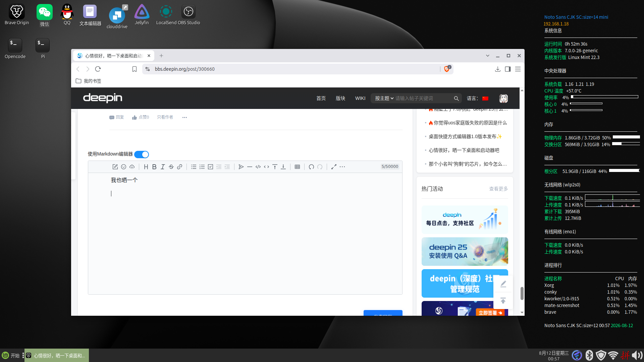Toggle italic formatting in editor
This screenshot has width=644, height=362.
pyautogui.click(x=163, y=167)
